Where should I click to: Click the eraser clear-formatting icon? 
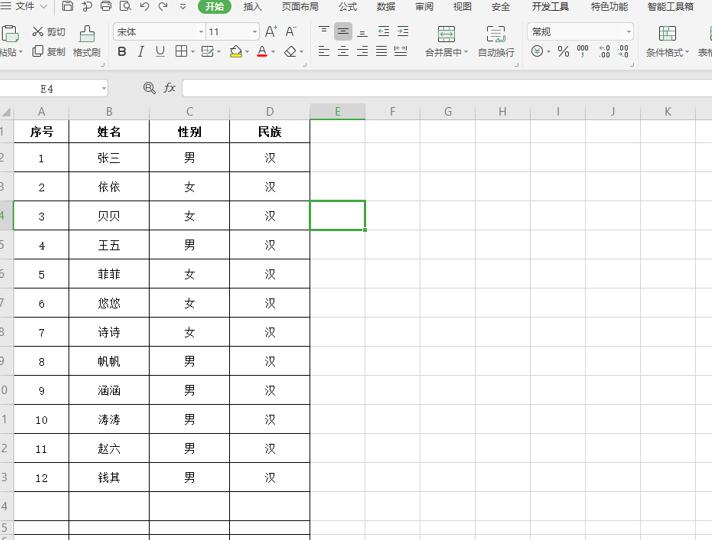tap(290, 51)
